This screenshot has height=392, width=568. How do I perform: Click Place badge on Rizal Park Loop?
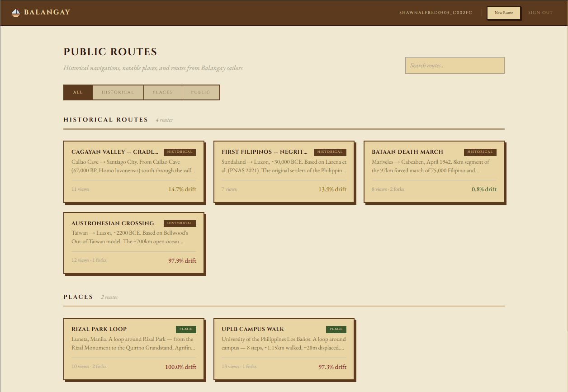point(186,329)
